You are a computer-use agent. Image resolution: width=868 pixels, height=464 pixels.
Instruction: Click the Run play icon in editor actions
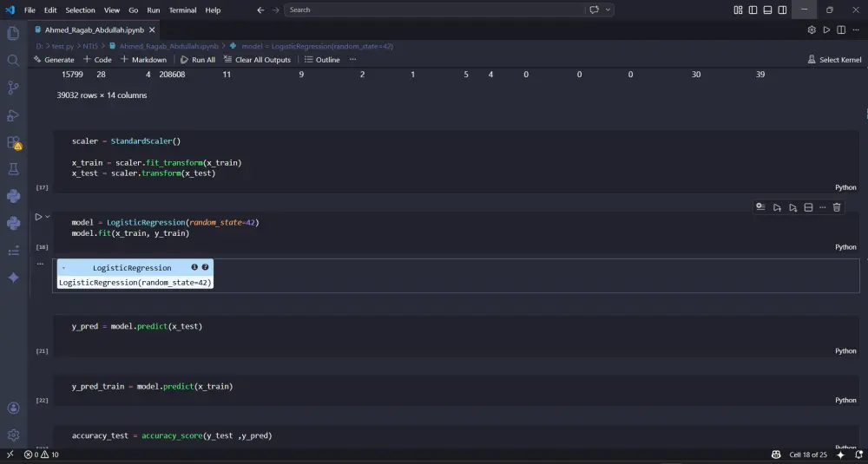click(x=826, y=29)
